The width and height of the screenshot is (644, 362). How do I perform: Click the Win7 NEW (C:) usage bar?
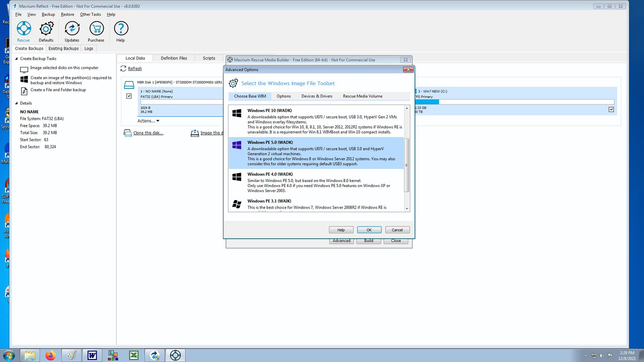[515, 102]
